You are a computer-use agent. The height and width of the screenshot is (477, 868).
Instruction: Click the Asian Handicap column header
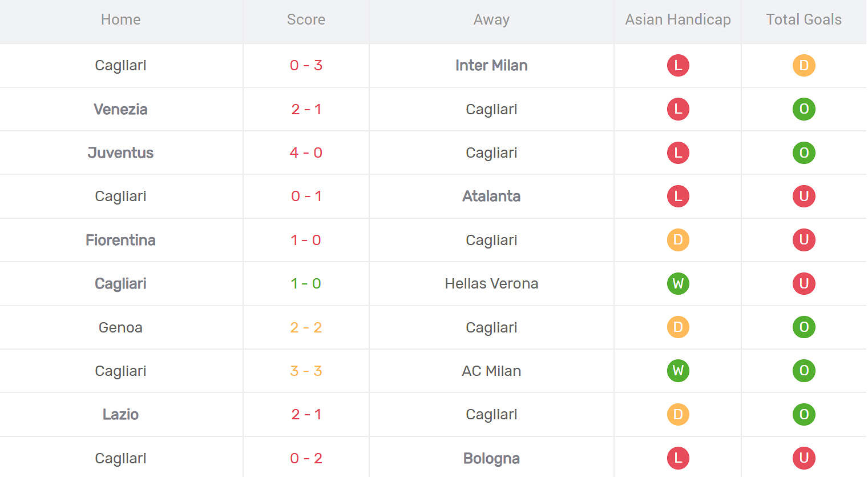[678, 19]
